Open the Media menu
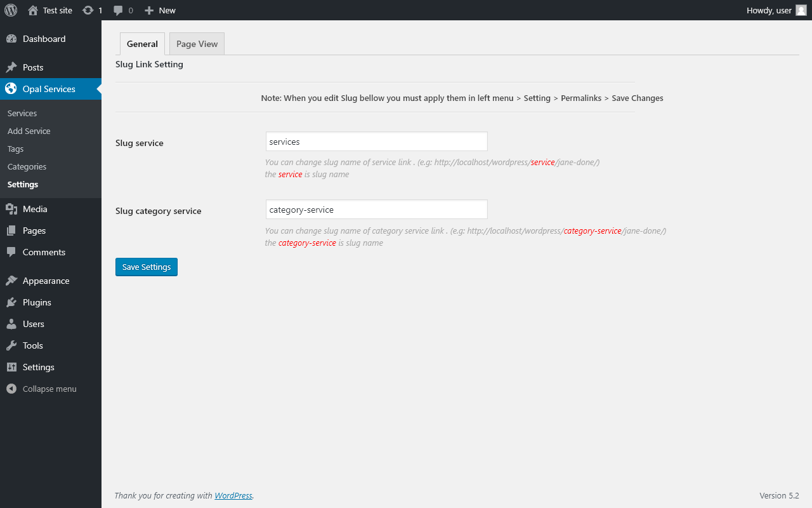812x508 pixels. (x=51, y=209)
